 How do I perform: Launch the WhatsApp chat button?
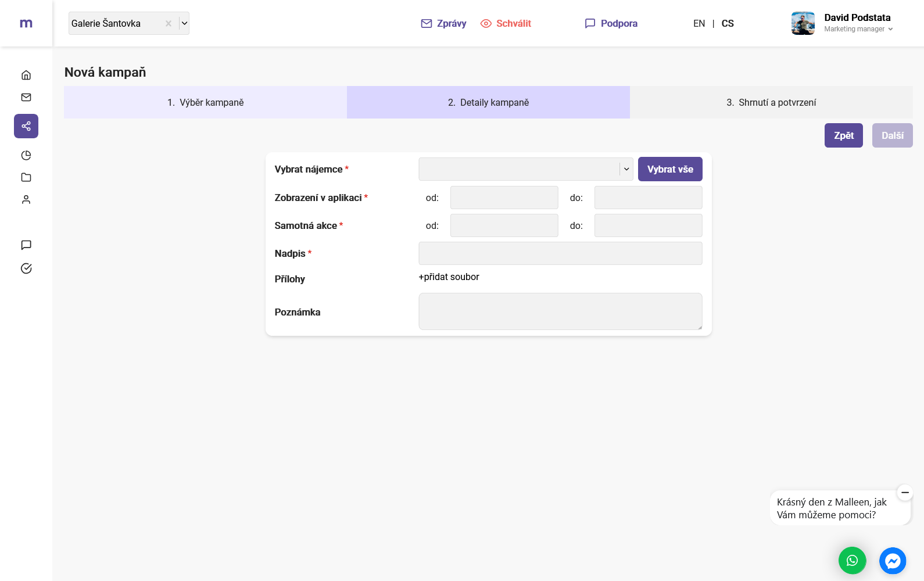pyautogui.click(x=852, y=561)
